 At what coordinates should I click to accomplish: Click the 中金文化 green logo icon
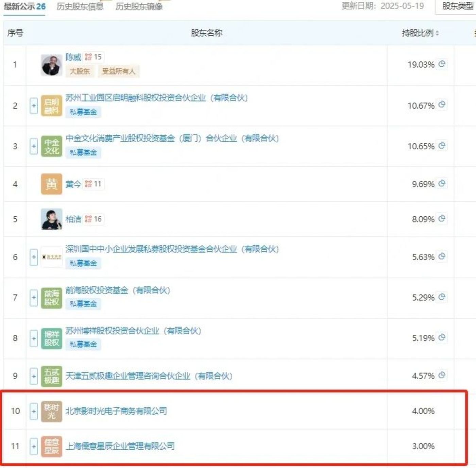[x=51, y=146]
